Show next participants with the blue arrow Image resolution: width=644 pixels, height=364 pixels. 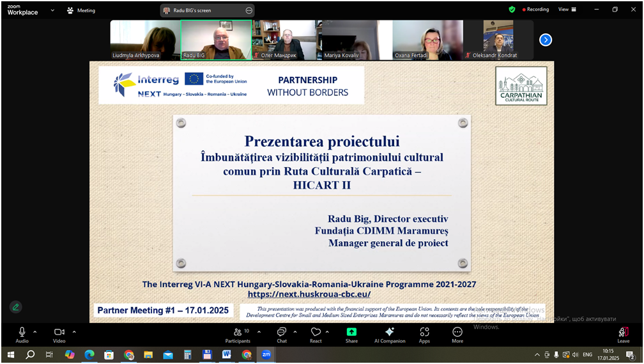click(546, 40)
